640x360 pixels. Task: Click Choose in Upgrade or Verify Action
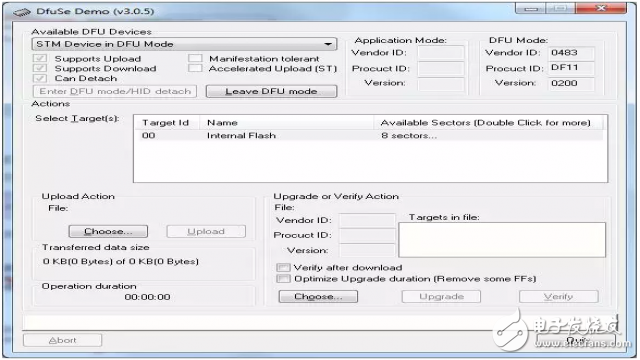(x=318, y=296)
